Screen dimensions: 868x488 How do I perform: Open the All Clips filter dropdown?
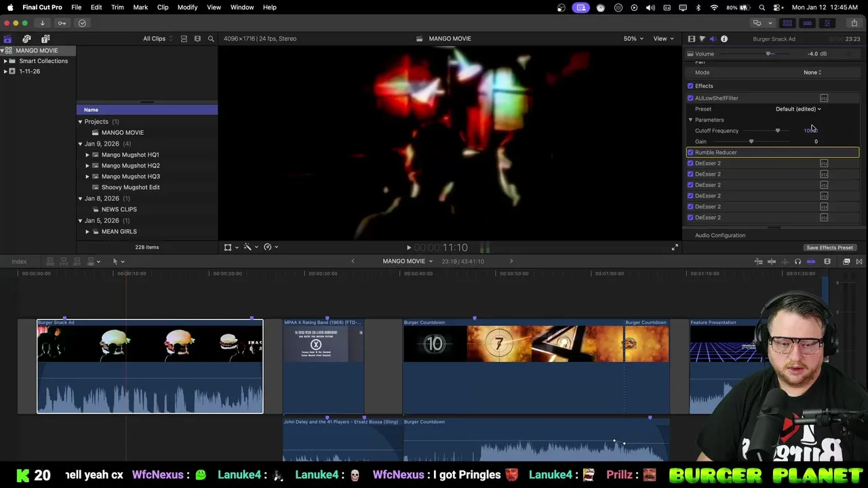(157, 39)
